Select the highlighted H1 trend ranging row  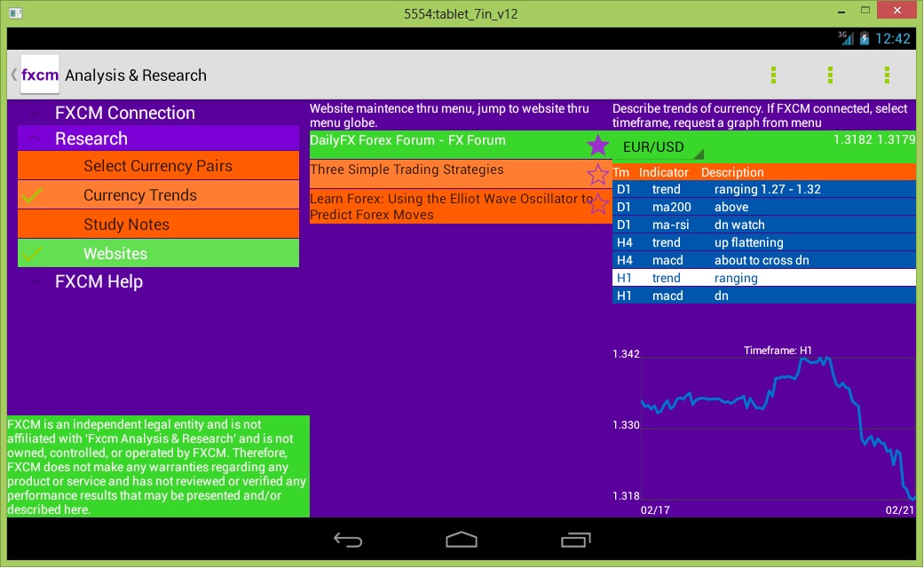[763, 278]
